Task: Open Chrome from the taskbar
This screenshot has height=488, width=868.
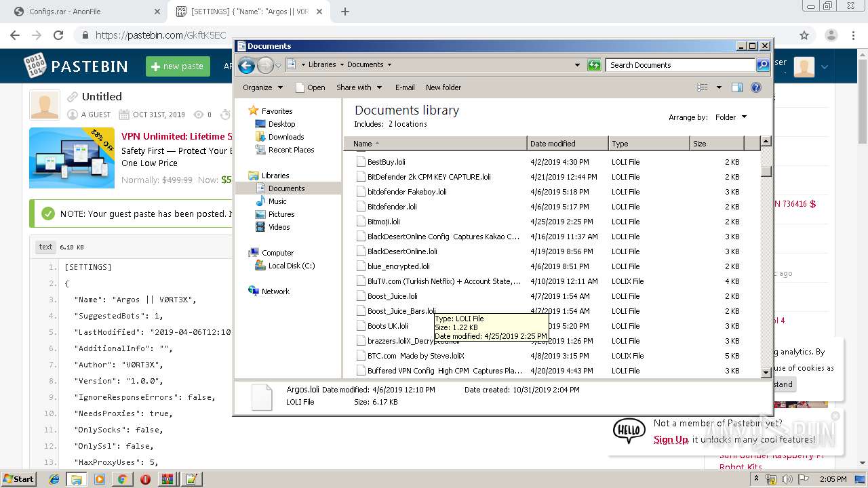Action: (x=122, y=479)
